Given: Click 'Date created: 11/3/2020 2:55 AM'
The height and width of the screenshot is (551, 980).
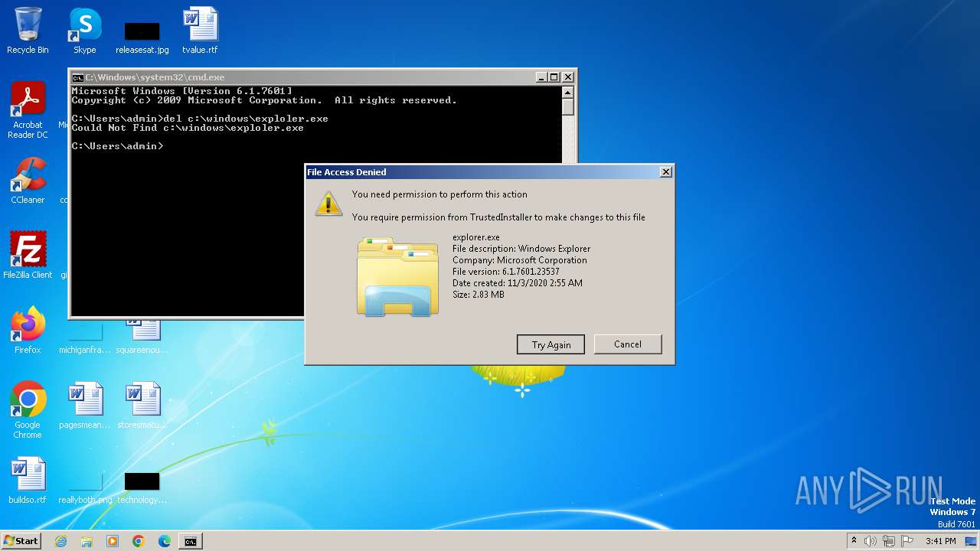Looking at the screenshot, I should (x=518, y=283).
